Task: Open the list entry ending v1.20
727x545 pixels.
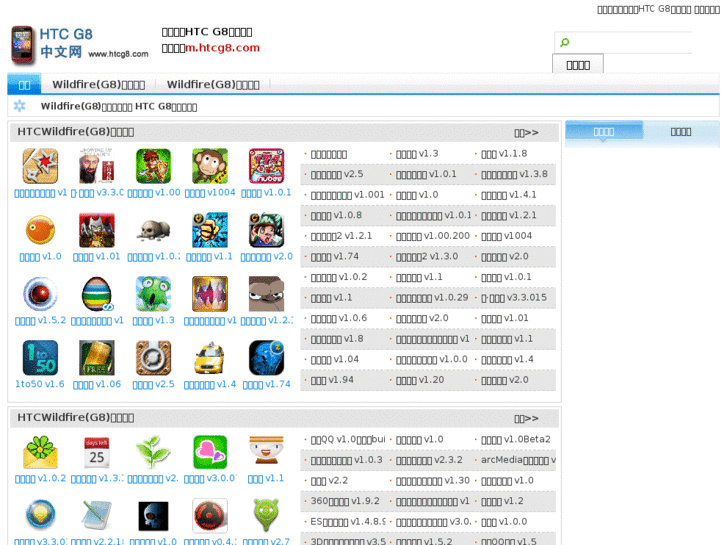Action: click(420, 380)
